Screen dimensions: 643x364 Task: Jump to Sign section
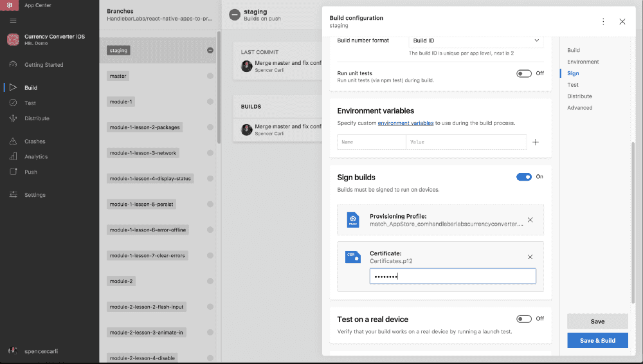point(573,73)
